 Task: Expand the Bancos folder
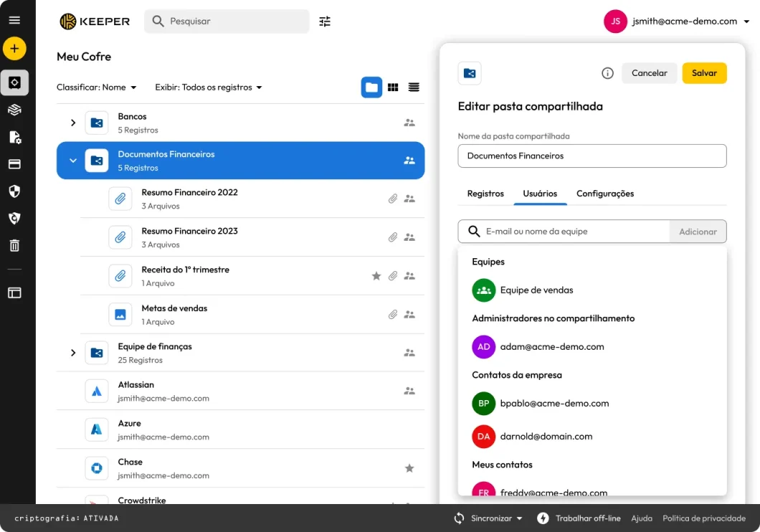(73, 123)
